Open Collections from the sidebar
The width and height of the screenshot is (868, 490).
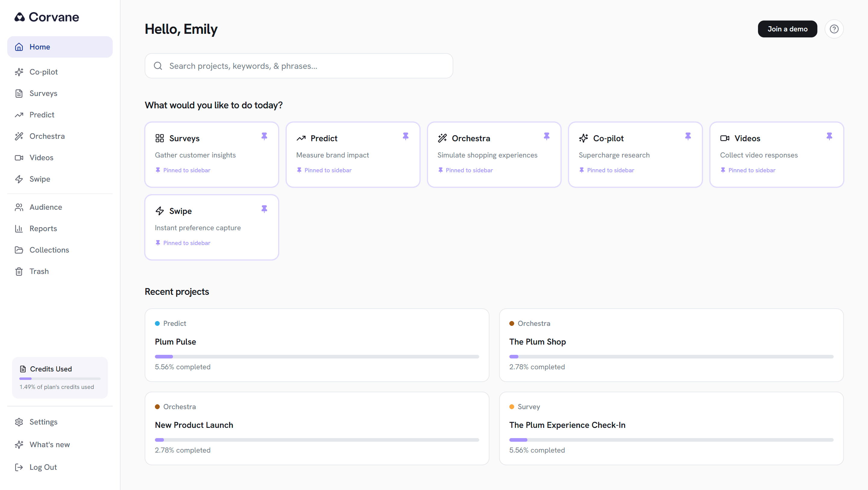(x=49, y=250)
